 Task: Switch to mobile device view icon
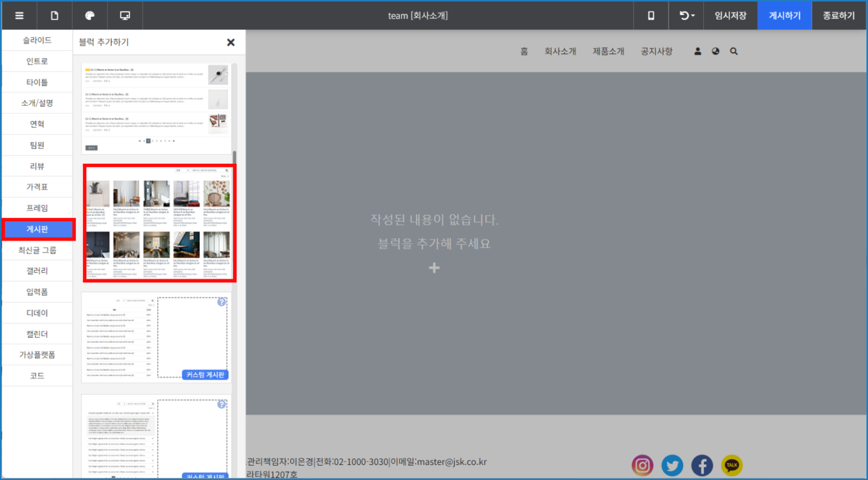point(651,16)
